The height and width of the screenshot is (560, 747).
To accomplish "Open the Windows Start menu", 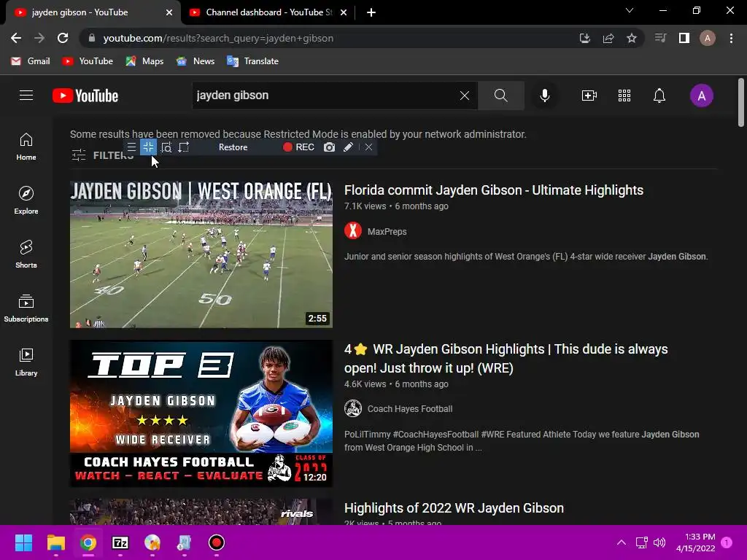I will [x=23, y=542].
